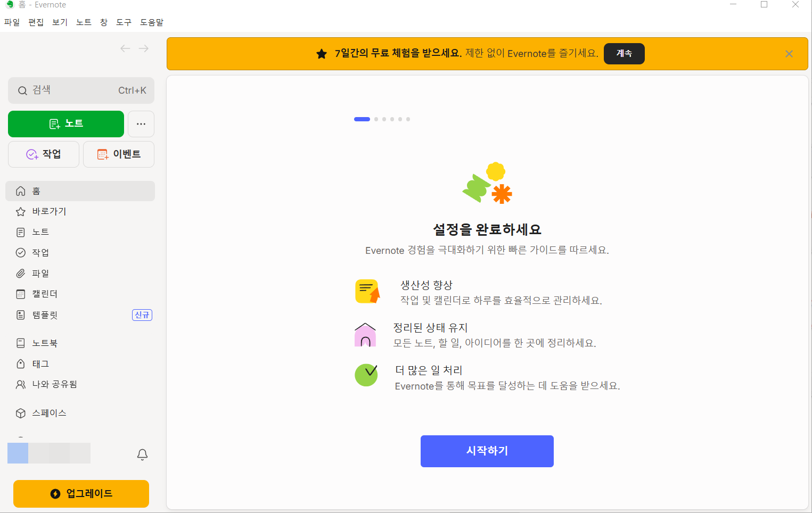Create a new 이벤트 event
The width and height of the screenshot is (812, 513).
point(119,154)
